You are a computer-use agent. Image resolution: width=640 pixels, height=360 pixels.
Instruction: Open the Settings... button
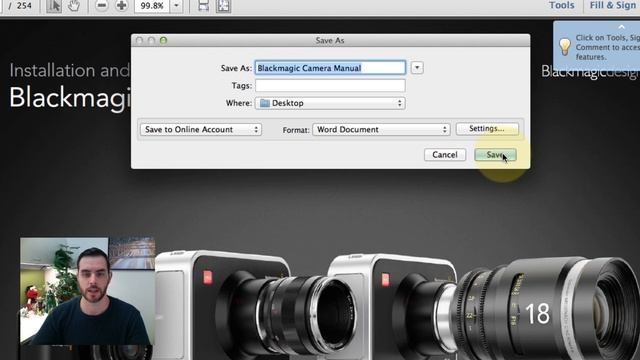(x=487, y=129)
